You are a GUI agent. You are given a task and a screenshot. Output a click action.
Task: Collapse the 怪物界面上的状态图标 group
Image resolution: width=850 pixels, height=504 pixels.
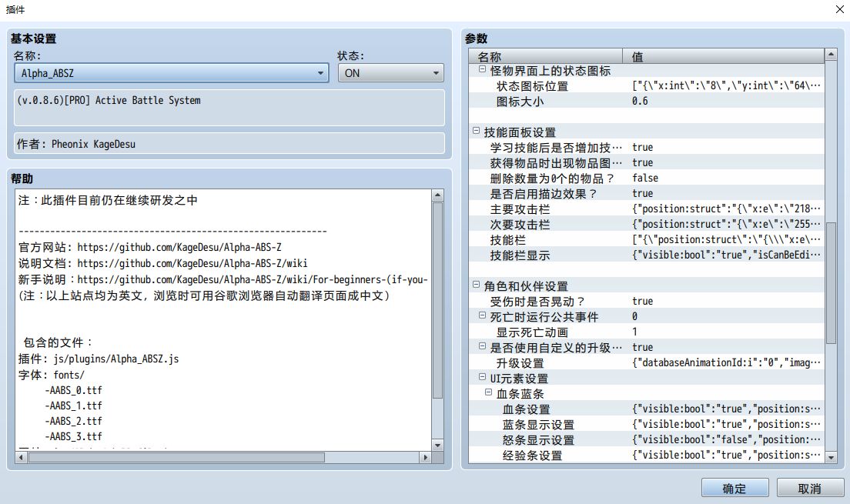tap(482, 69)
